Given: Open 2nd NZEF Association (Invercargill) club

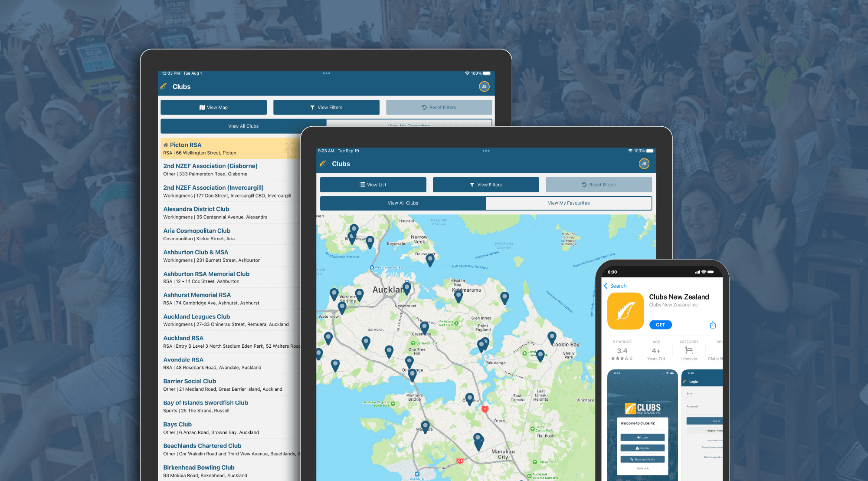Looking at the screenshot, I should (x=230, y=191).
